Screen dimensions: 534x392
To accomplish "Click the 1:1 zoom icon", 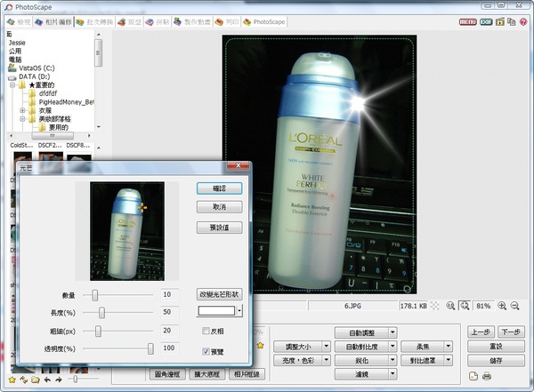I will (x=450, y=306).
